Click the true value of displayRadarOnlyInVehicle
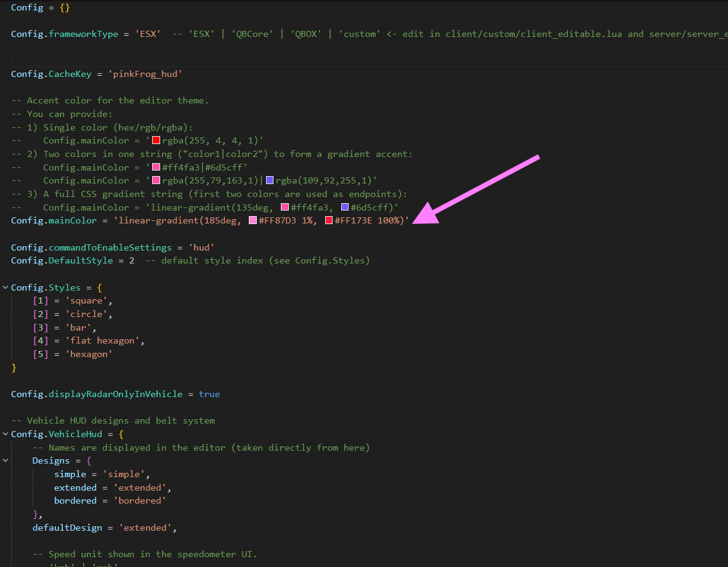 (209, 394)
